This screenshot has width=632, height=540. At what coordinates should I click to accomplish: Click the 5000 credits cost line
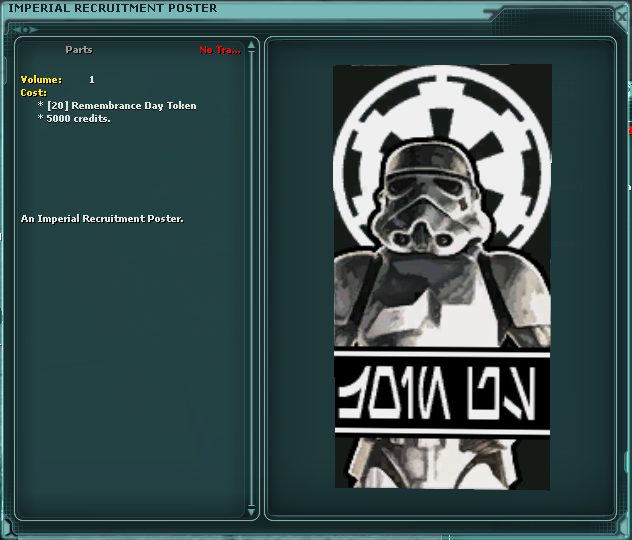[78, 118]
